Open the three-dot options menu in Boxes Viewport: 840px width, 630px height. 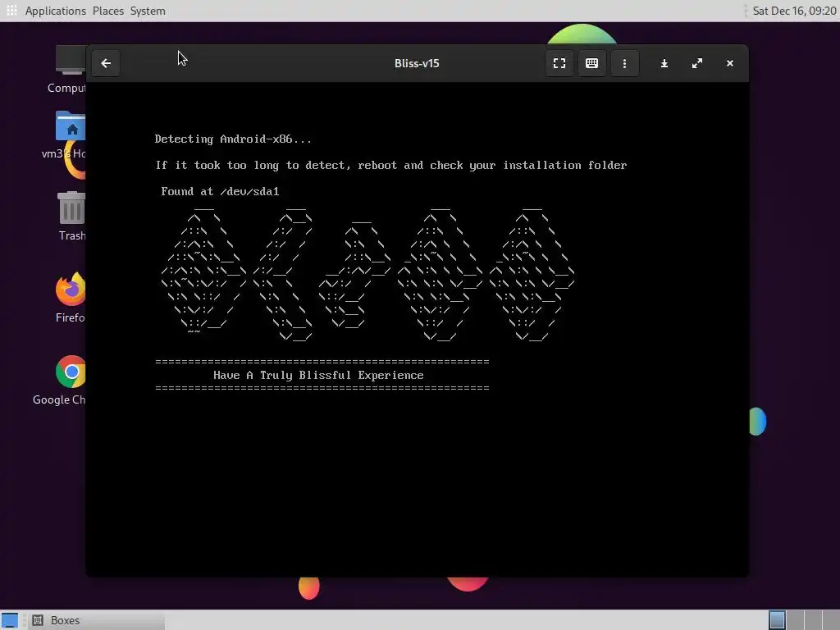(624, 63)
